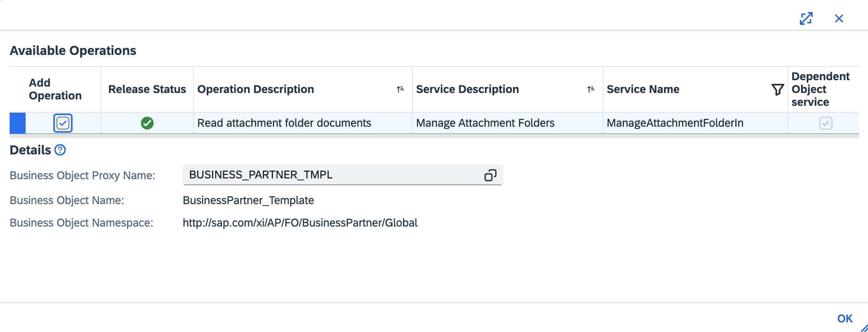868x332 pixels.
Task: Open the Service Name filter icon
Action: tap(777, 89)
